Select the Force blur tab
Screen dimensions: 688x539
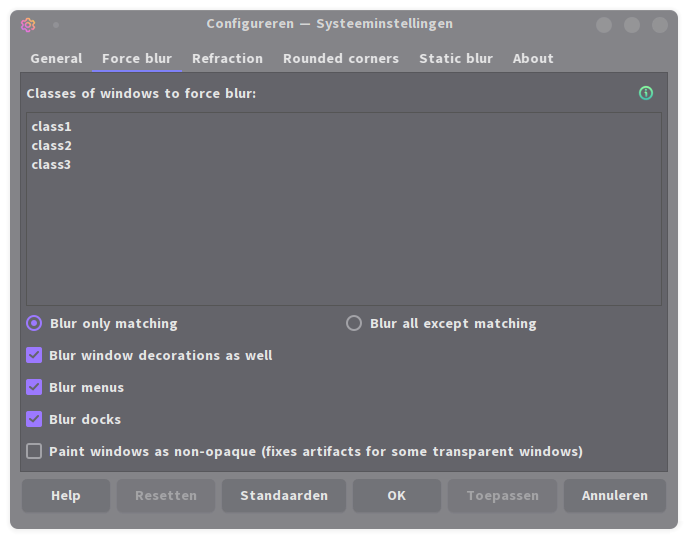point(137,59)
